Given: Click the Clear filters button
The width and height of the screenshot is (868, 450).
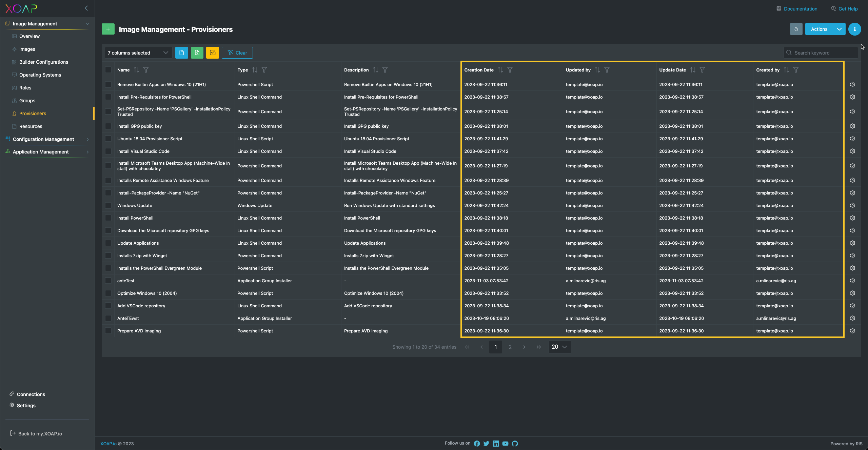Looking at the screenshot, I should (x=237, y=53).
